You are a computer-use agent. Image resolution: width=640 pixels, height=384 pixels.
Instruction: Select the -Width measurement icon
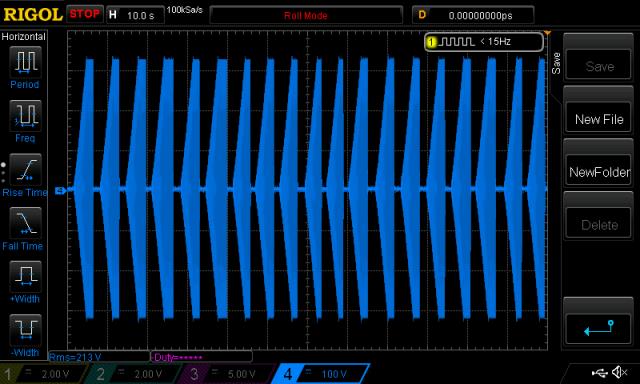[25, 330]
